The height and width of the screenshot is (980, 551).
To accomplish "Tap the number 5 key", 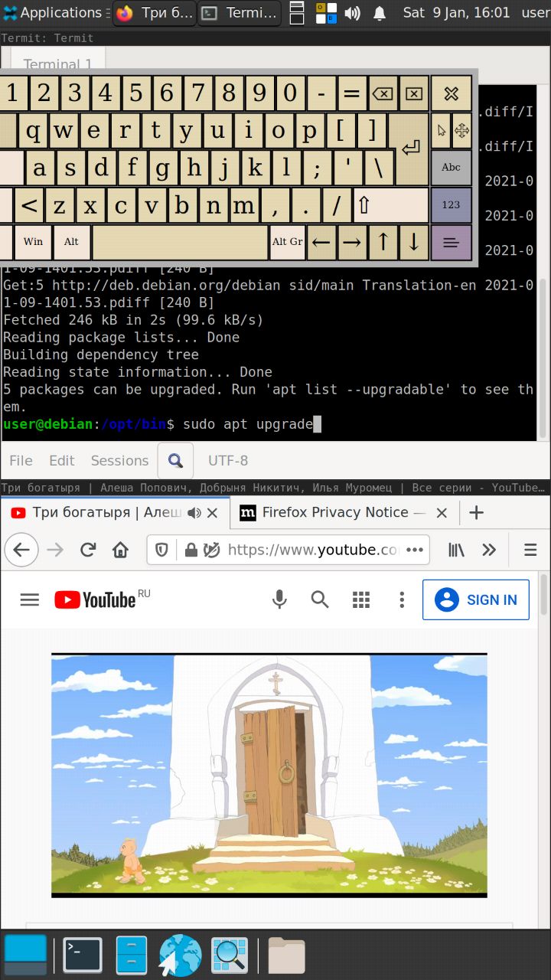I will point(135,93).
